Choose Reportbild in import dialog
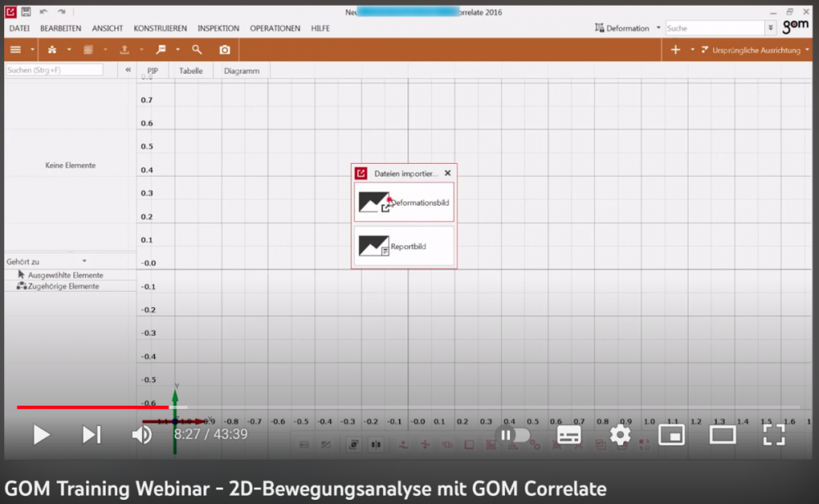The height and width of the screenshot is (504, 819). 403,246
